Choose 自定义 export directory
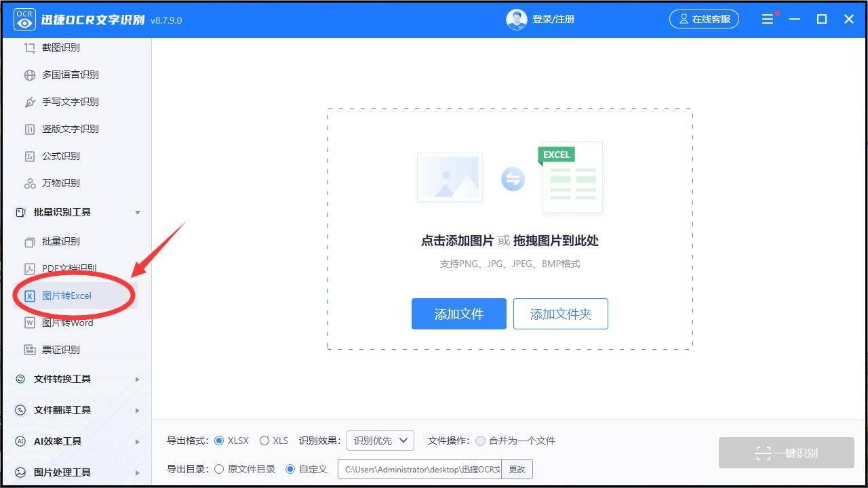 pos(290,469)
